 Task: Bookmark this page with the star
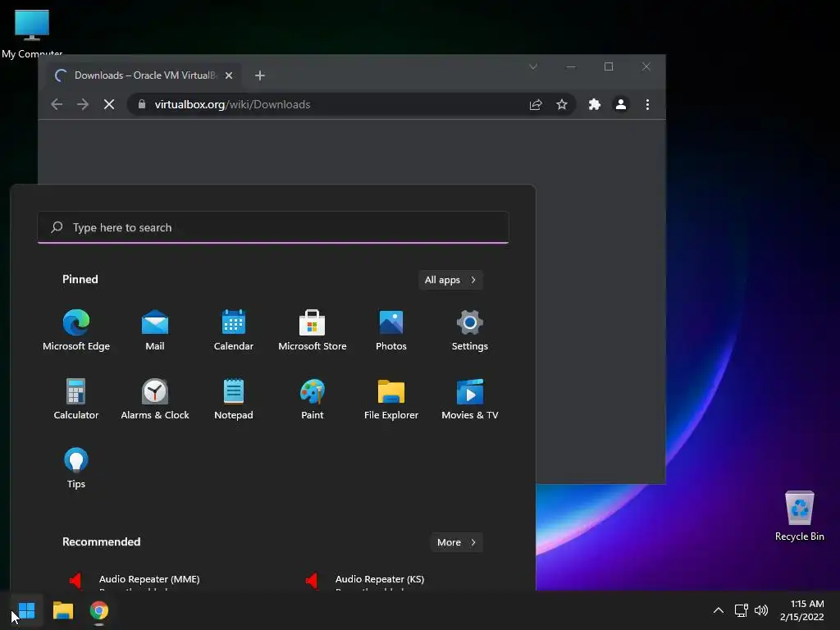click(561, 104)
